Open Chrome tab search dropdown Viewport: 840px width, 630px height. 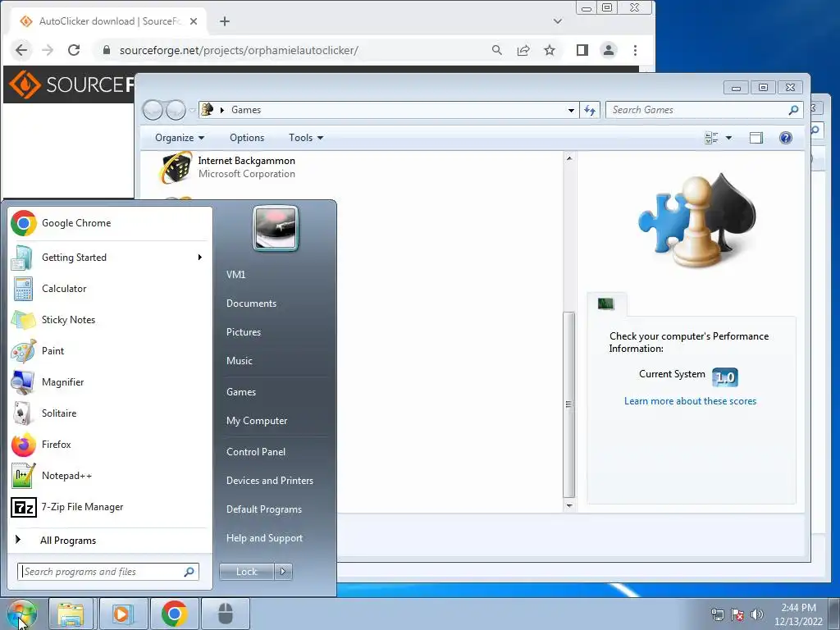558,21
